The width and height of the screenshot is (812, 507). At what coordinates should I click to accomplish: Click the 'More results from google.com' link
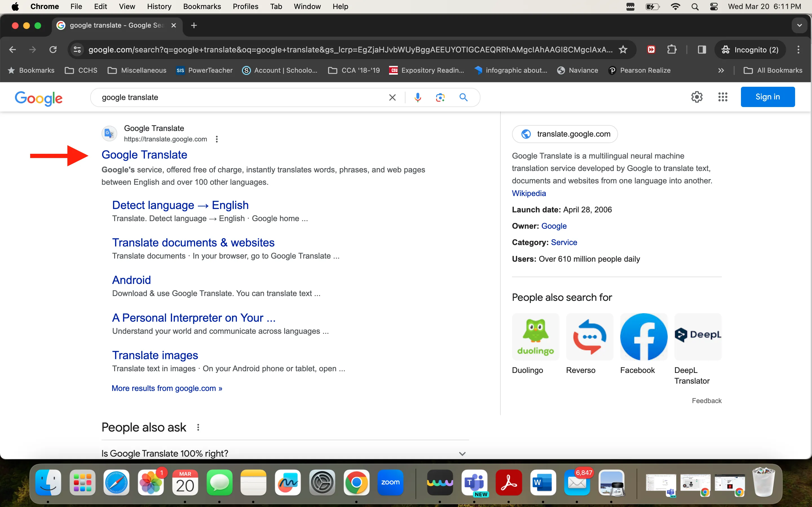(167, 388)
